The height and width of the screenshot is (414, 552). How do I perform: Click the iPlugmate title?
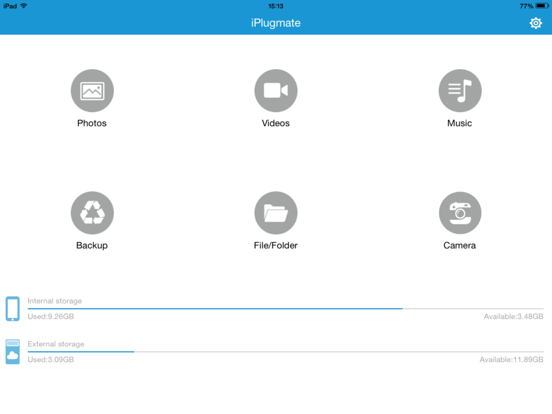tap(276, 23)
